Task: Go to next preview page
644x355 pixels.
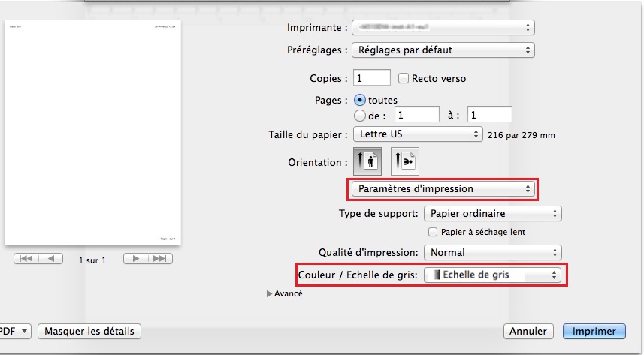Action: 135,258
